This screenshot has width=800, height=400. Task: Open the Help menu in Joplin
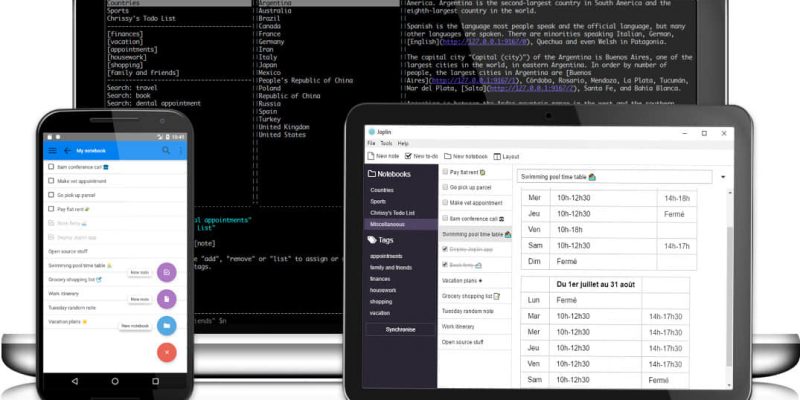403,143
